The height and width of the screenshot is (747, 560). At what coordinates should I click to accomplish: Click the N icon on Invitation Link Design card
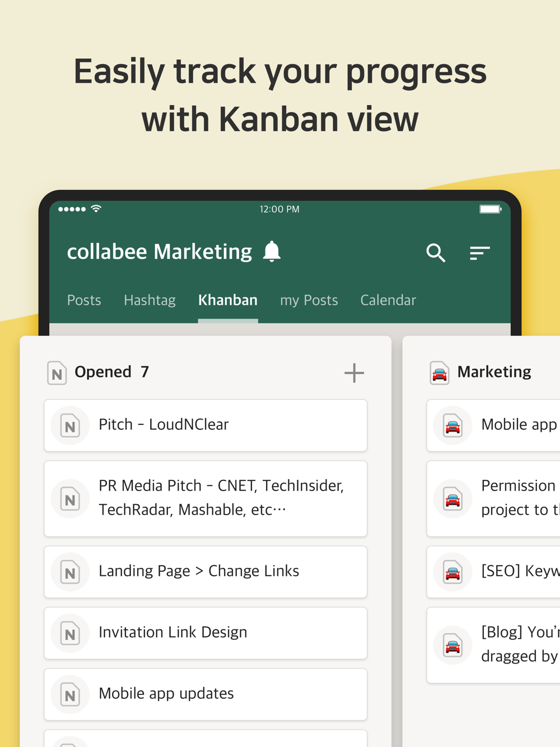click(70, 633)
